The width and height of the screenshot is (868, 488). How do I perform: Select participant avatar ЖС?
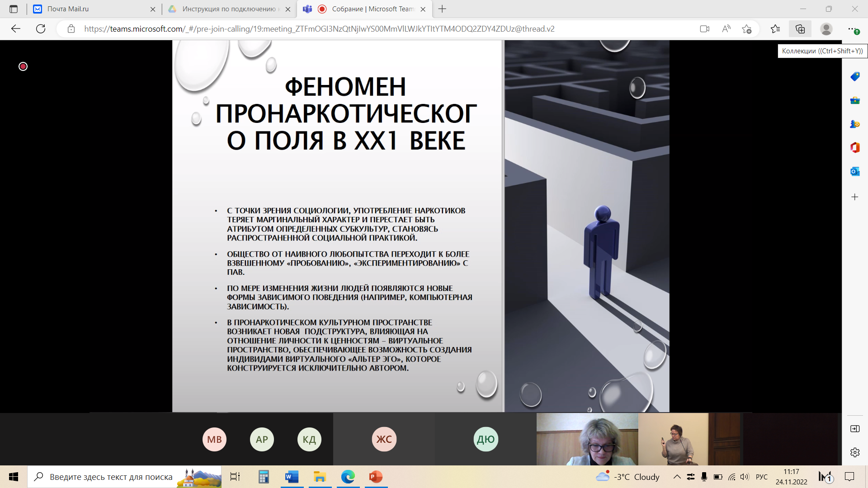tap(384, 439)
